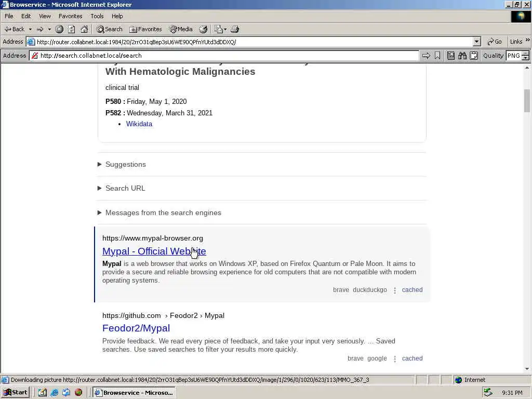Click the more options dots on the Feodor2 result
Image resolution: width=532 pixels, height=399 pixels.
395,359
